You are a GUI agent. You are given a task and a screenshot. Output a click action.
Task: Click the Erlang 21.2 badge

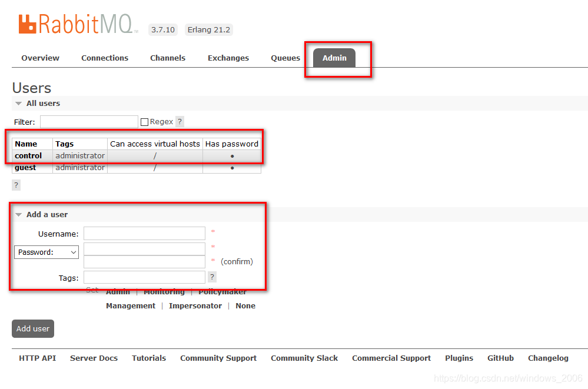point(209,29)
